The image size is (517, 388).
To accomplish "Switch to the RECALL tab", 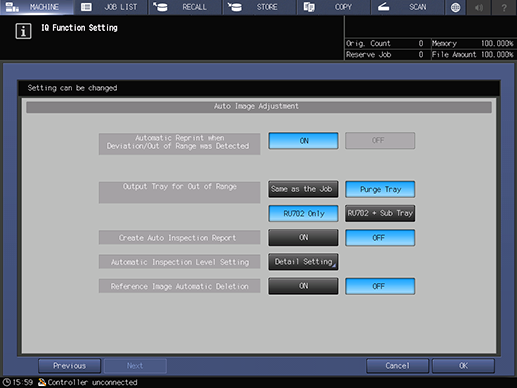I will tap(185, 7).
